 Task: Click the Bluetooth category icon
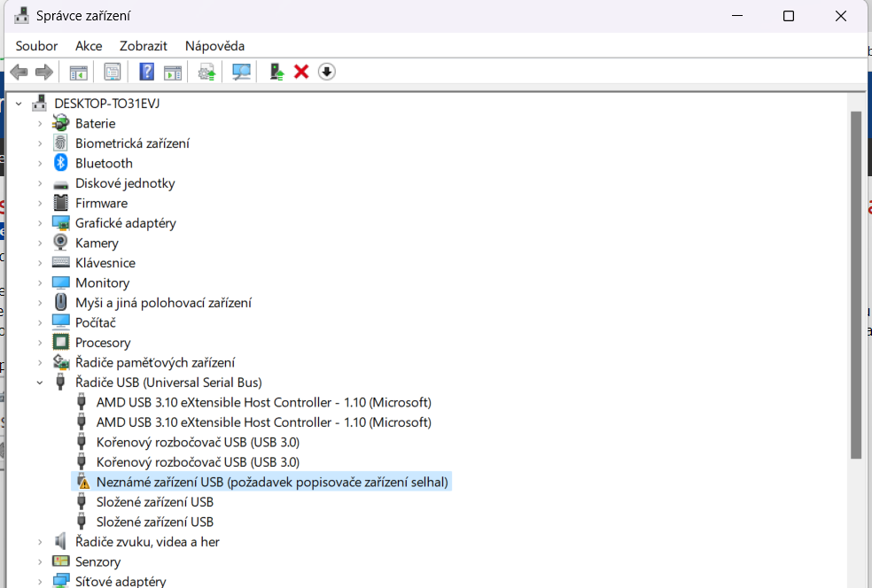coord(60,163)
